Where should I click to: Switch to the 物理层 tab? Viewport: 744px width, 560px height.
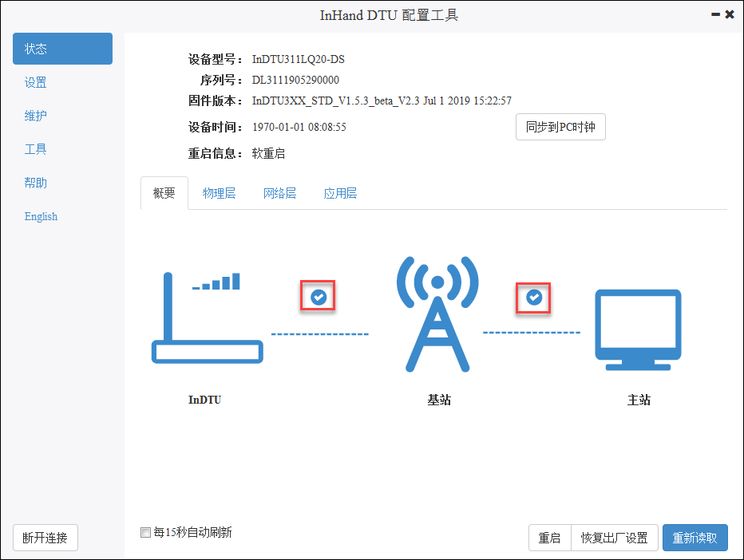(x=219, y=193)
